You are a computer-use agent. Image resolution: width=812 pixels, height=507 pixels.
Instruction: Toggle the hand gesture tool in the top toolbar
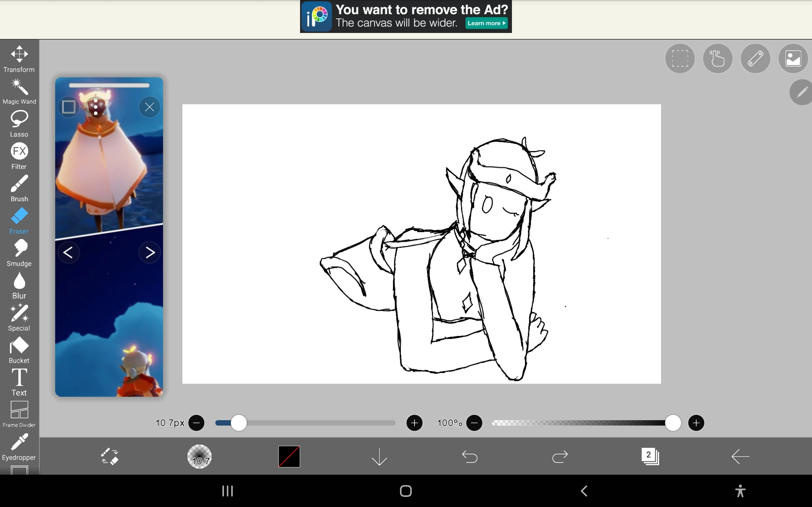pyautogui.click(x=717, y=58)
